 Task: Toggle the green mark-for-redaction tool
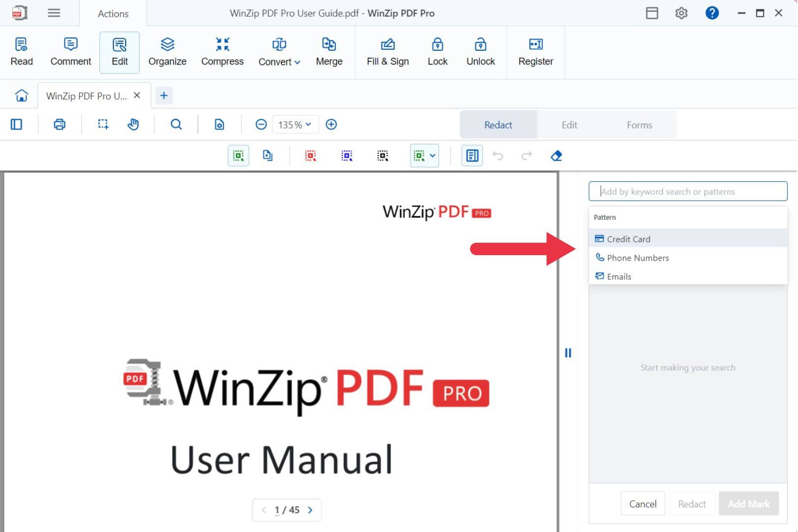pyautogui.click(x=238, y=156)
